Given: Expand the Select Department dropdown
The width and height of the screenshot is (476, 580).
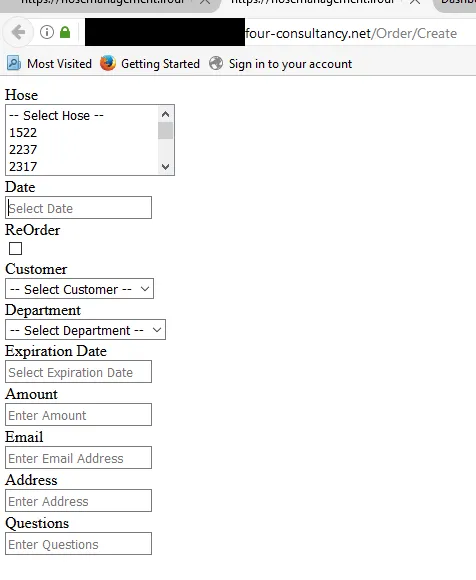Looking at the screenshot, I should (85, 330).
